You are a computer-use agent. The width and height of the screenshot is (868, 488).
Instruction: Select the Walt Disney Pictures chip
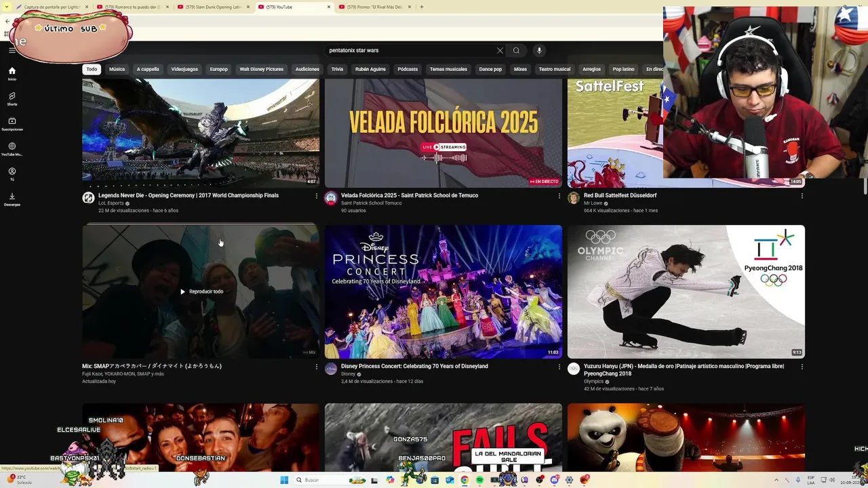(262, 69)
